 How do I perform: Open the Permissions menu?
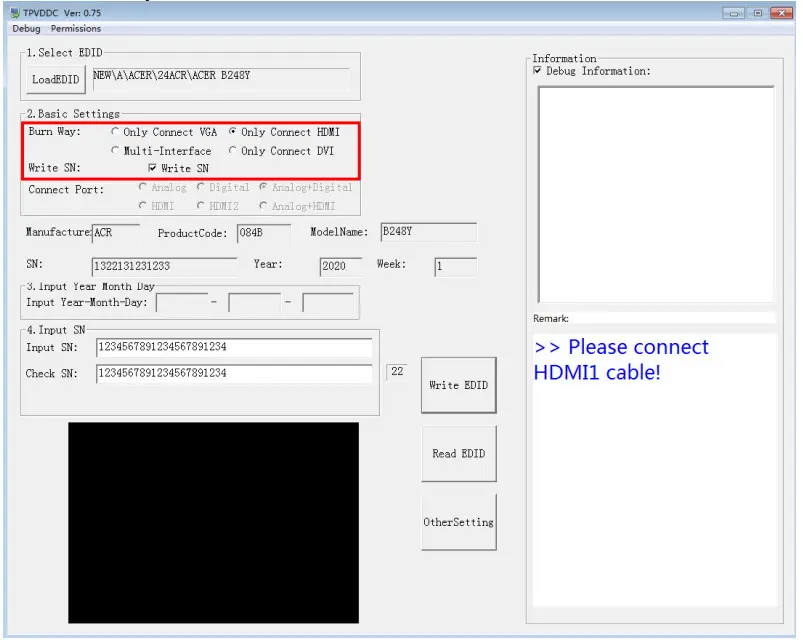(76, 28)
